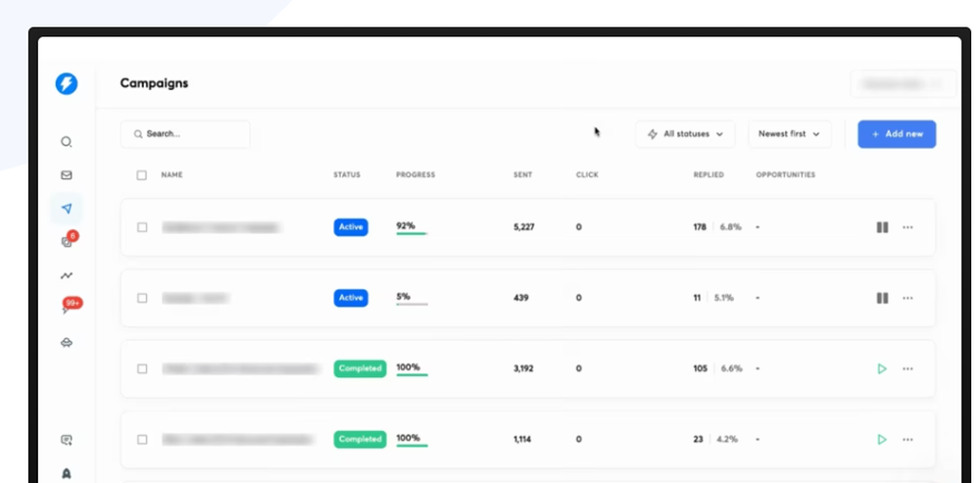Click the Active badge for 439 sent row
Viewport: 980px width, 483px height.
coord(351,298)
